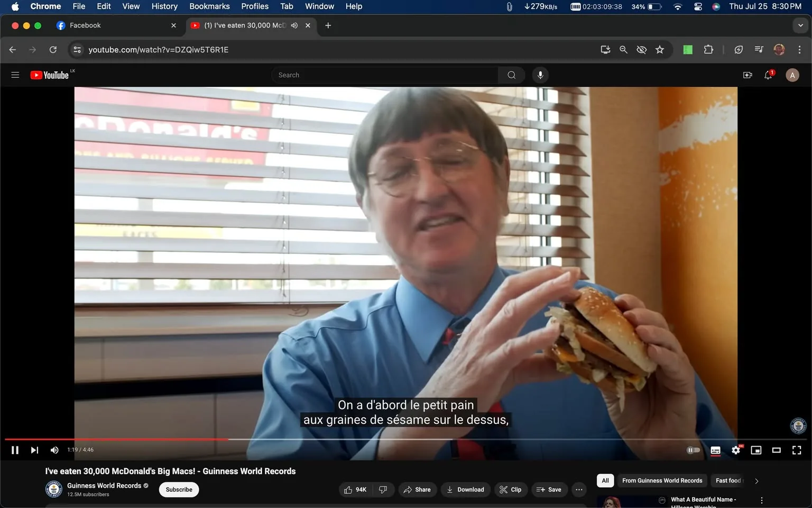812x508 pixels.
Task: Select the From Guinness World Records chip
Action: click(x=661, y=480)
